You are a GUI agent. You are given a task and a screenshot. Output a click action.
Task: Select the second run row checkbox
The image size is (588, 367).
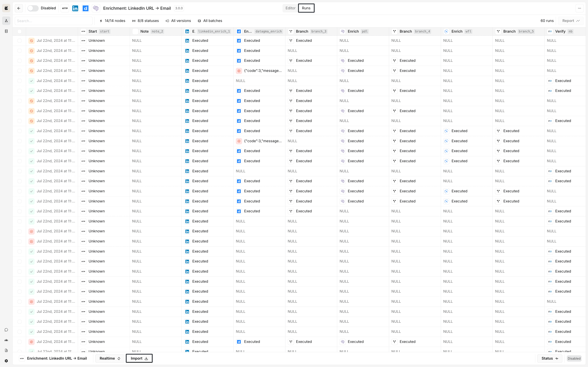click(x=20, y=51)
